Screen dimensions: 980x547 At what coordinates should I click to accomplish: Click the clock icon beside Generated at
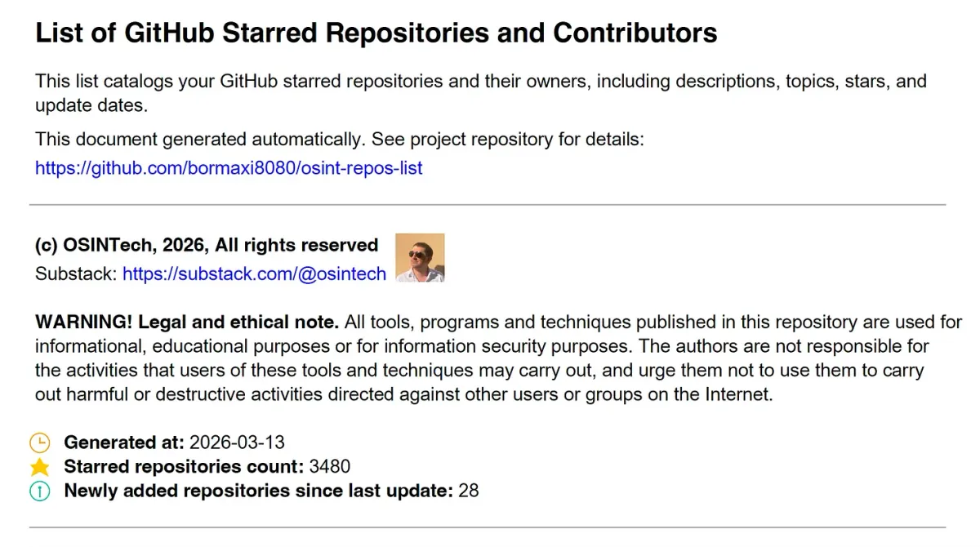point(40,442)
